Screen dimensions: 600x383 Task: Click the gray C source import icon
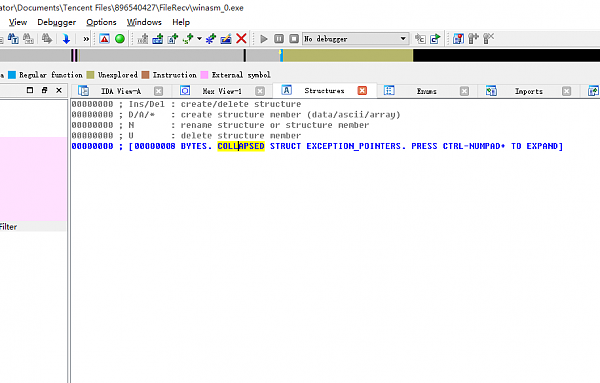420,39
